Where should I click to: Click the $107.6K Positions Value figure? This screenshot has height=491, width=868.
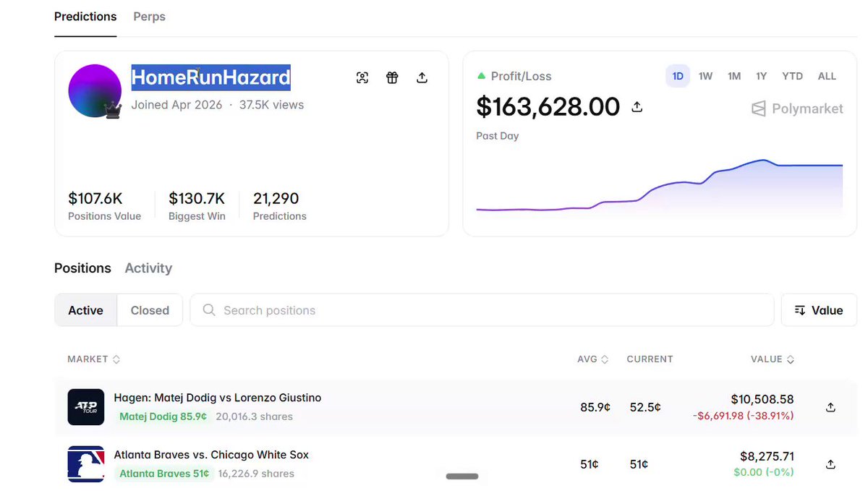95,198
